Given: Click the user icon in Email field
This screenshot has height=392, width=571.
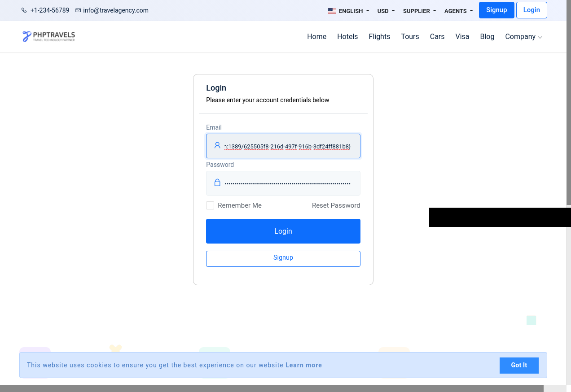Looking at the screenshot, I should (217, 146).
